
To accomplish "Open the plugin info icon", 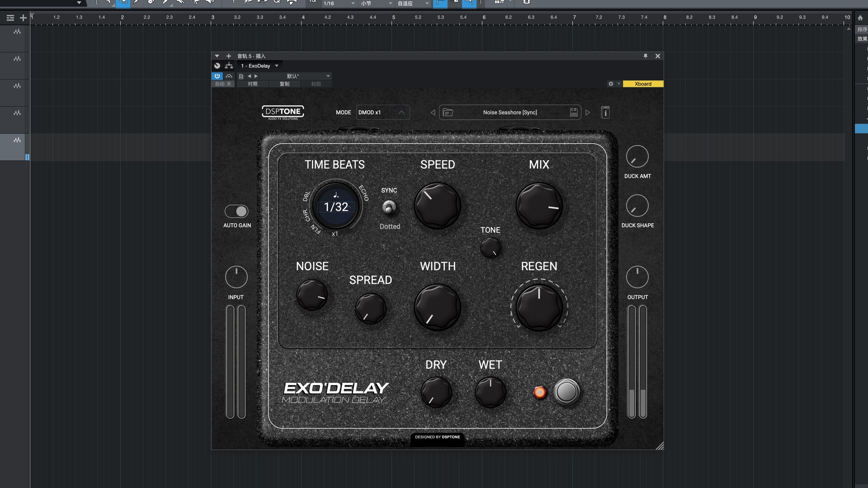I will tap(605, 113).
